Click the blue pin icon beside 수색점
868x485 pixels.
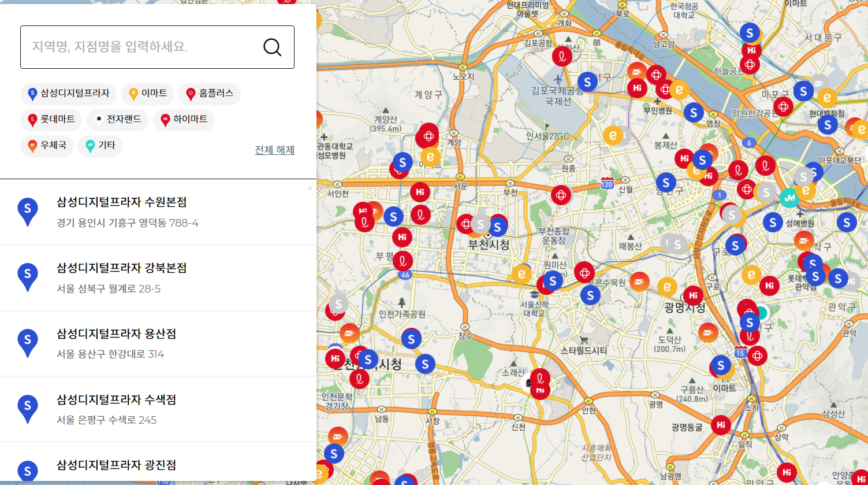28,409
